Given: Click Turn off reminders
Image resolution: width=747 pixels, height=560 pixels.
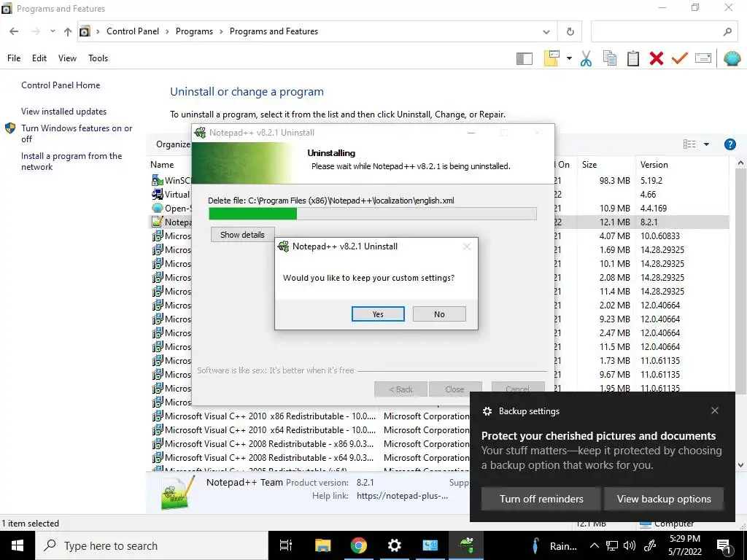Looking at the screenshot, I should 541,499.
